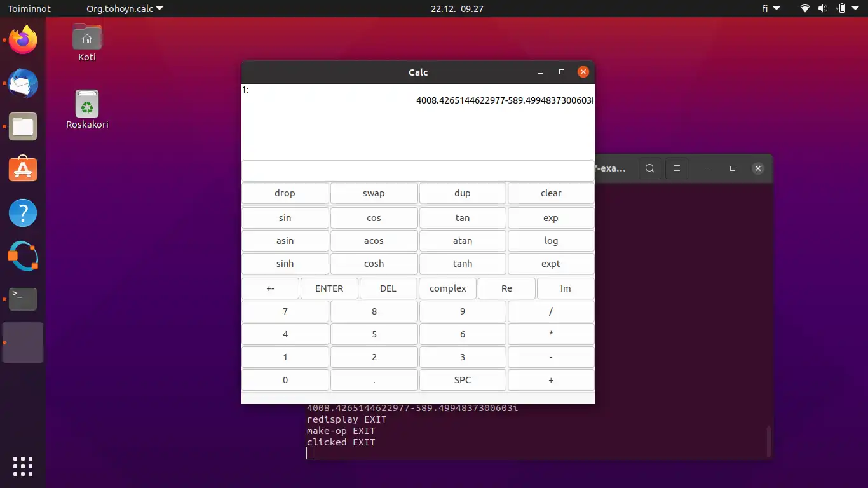The image size is (868, 488).
Task: Click the "redisplay EXIT" line in the terminal
Action: [x=347, y=419]
